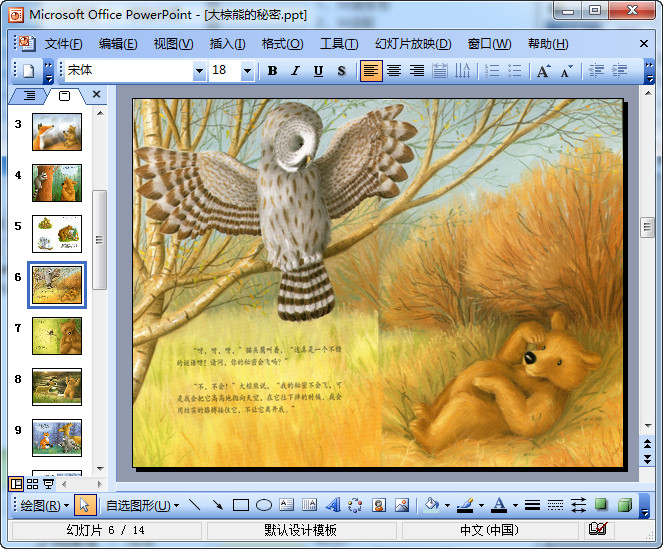Image resolution: width=663 pixels, height=549 pixels.
Task: Click the font size field showing 18
Action: pyautogui.click(x=225, y=71)
